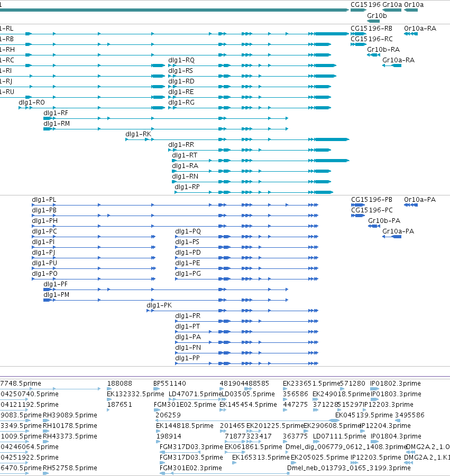Select the dlg1-RP transcript label

187,186
